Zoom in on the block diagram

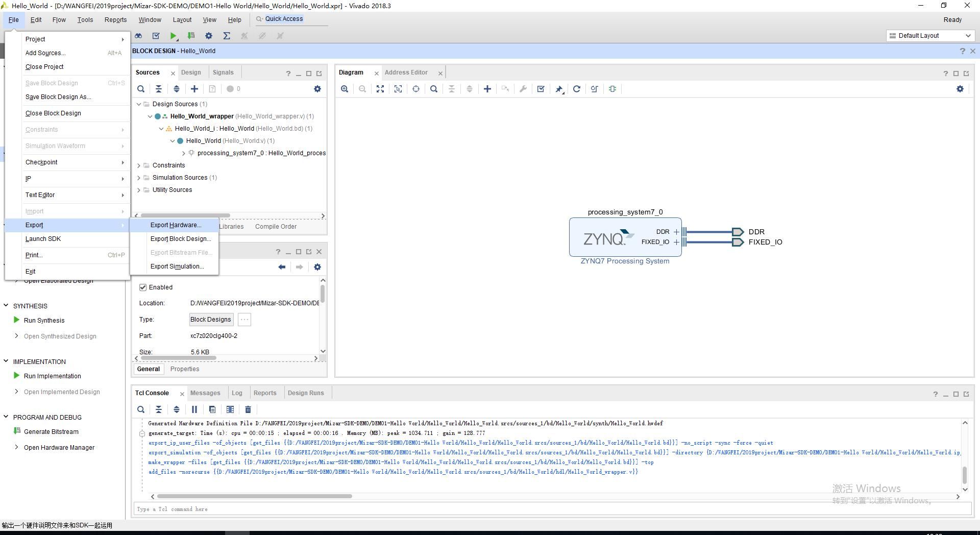pyautogui.click(x=345, y=89)
